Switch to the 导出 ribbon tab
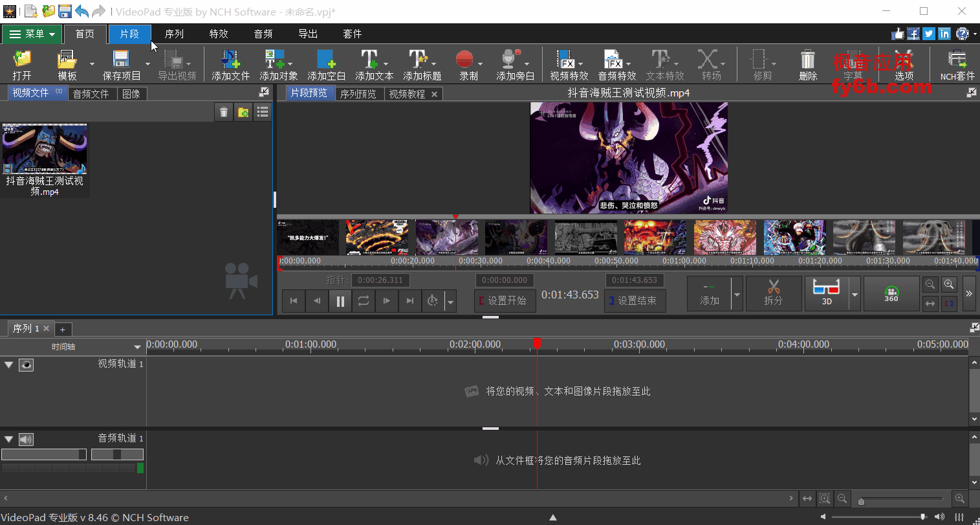The image size is (980, 525). tap(308, 34)
